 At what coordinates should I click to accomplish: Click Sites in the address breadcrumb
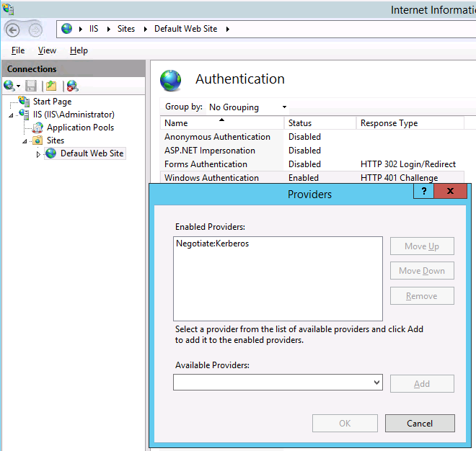pyautogui.click(x=126, y=29)
